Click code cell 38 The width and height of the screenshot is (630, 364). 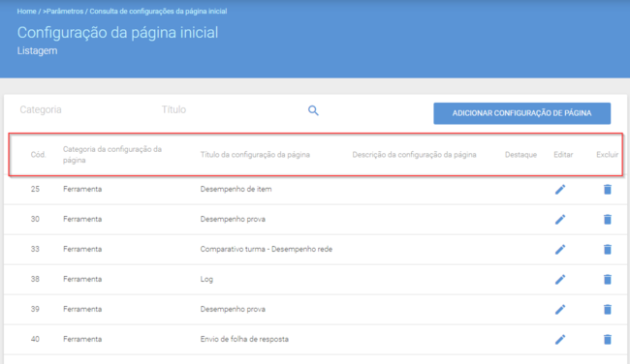click(x=35, y=280)
